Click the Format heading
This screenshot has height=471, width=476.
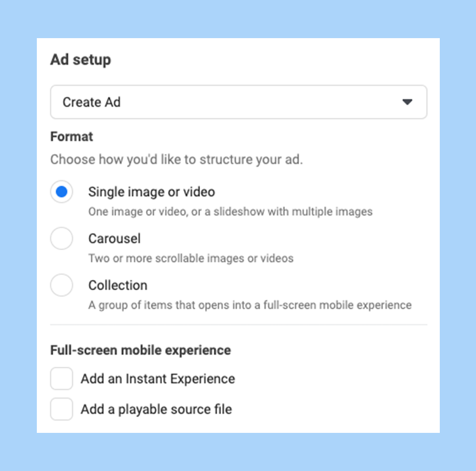(72, 136)
